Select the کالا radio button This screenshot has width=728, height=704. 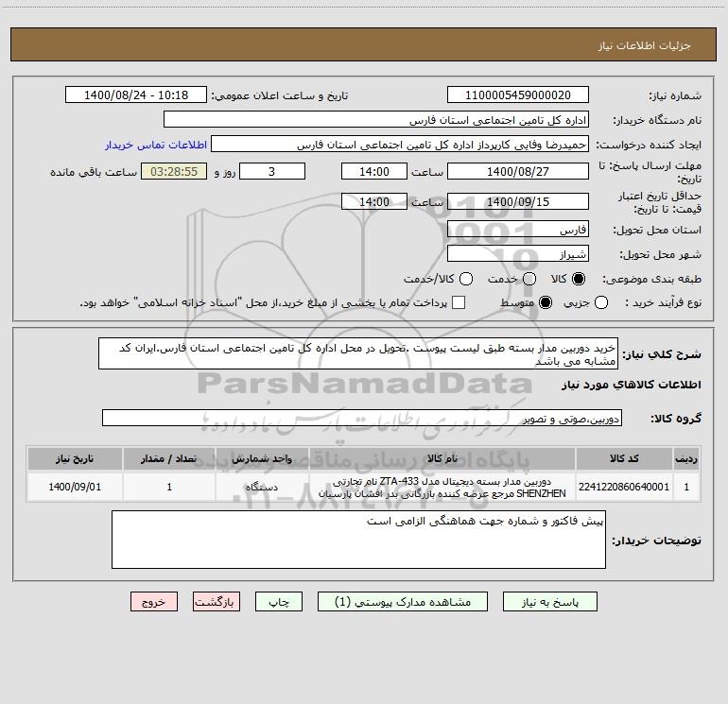578,279
